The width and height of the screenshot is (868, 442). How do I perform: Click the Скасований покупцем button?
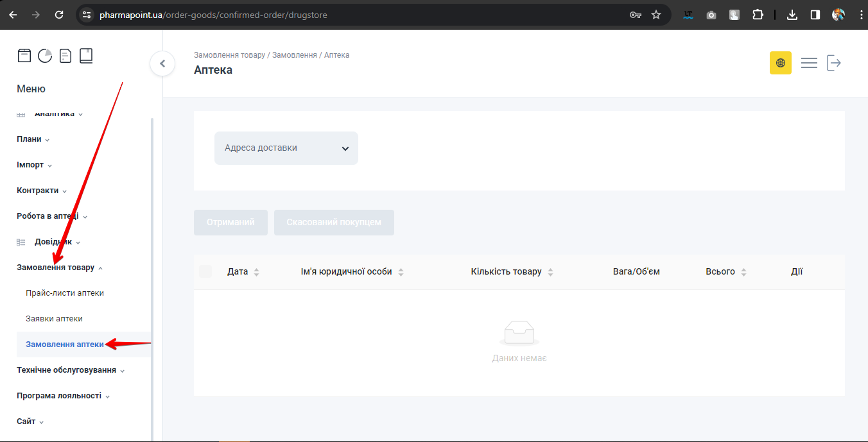pos(334,223)
